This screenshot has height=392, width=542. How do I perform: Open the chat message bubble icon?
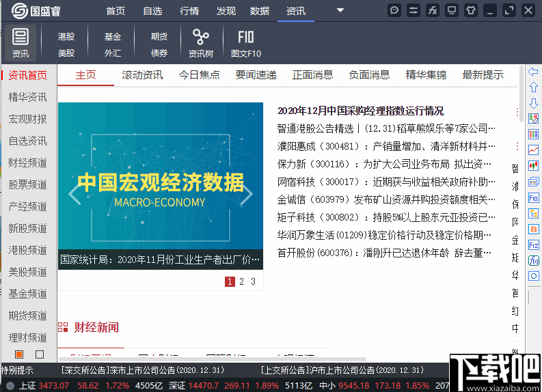pyautogui.click(x=394, y=10)
